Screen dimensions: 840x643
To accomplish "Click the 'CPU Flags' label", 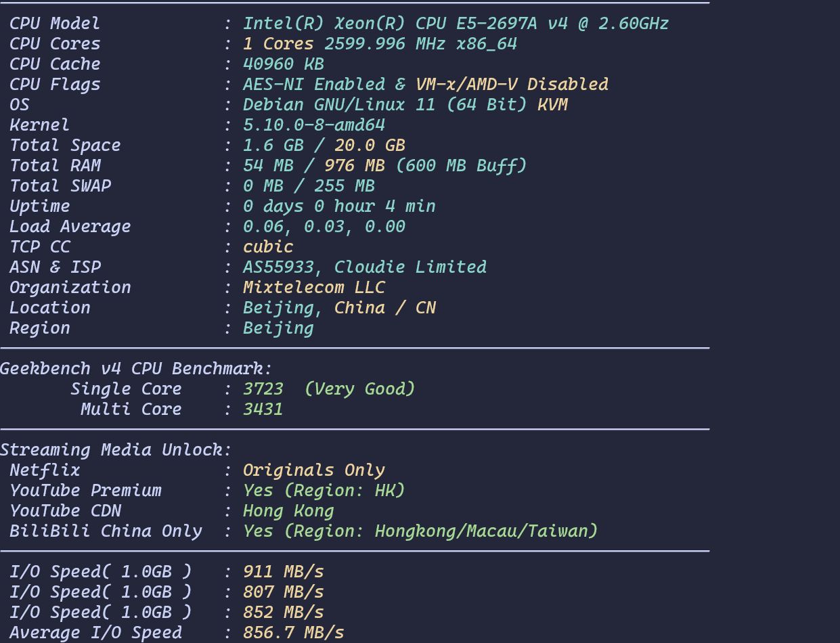I will click(x=55, y=85).
